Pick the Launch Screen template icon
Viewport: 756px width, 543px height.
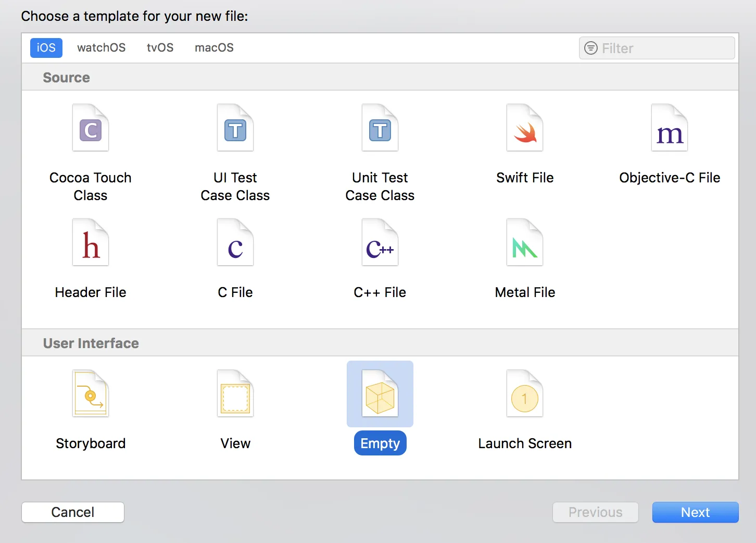coord(525,393)
